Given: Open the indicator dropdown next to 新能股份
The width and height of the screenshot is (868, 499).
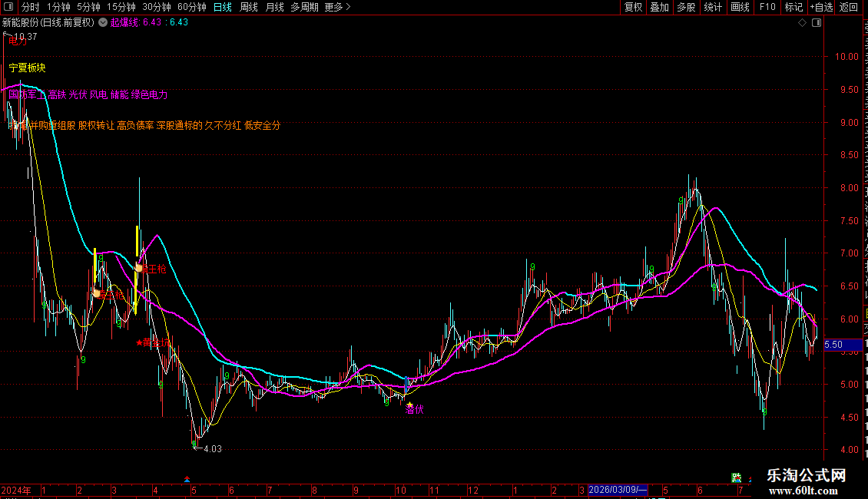Looking at the screenshot, I should (x=103, y=23).
